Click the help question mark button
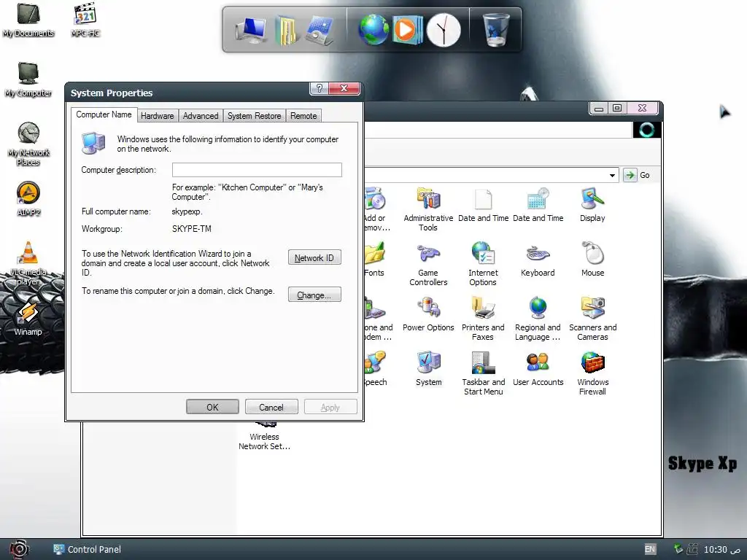 320,88
